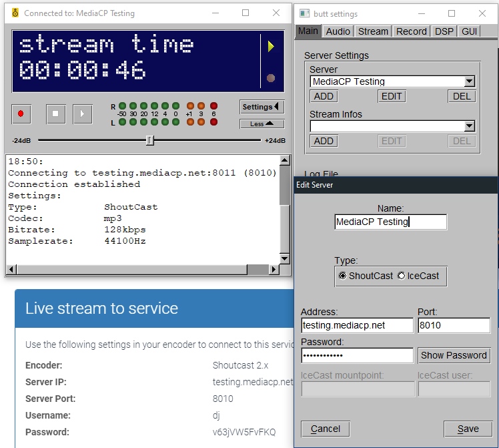Add stream info with the ADD button

(324, 141)
